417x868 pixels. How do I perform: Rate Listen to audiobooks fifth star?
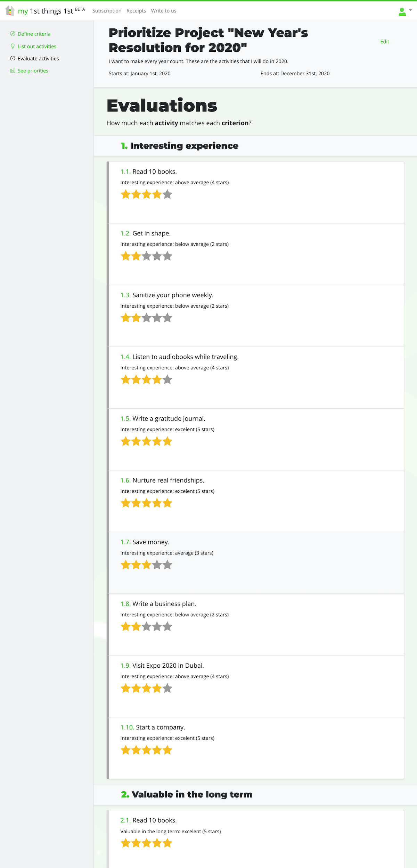167,379
